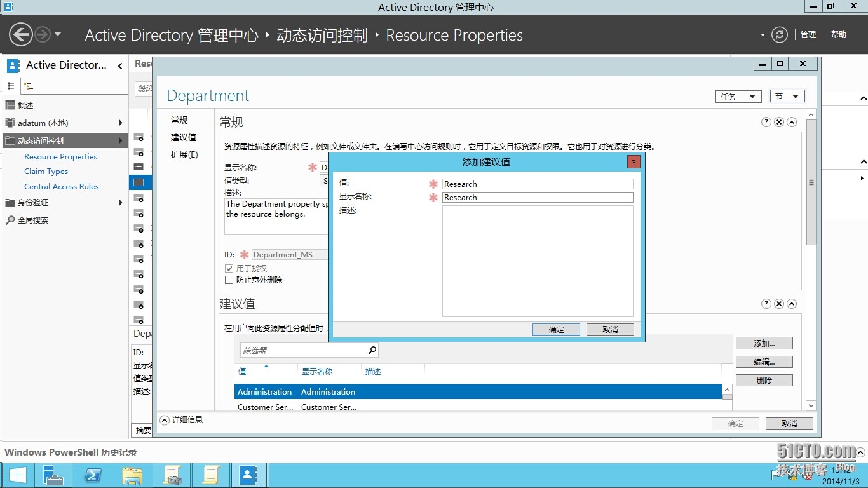868x488 pixels.
Task: Open Windows PowerShell from the taskbar
Action: coord(92,475)
